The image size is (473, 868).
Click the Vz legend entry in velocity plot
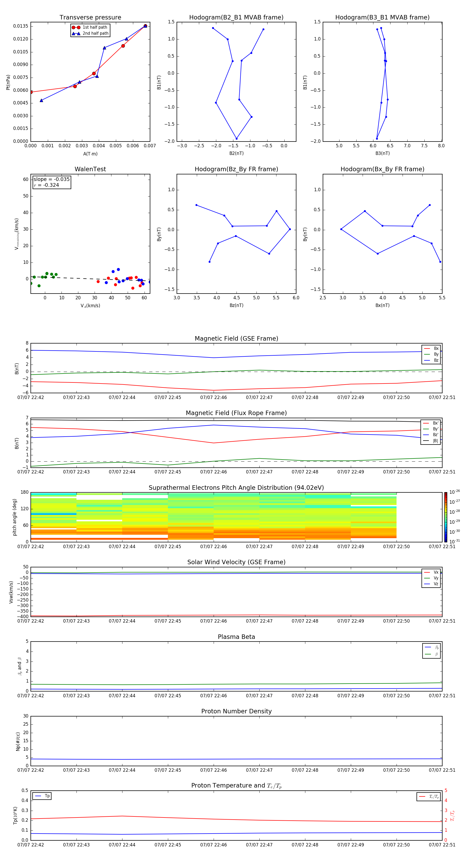point(431,584)
